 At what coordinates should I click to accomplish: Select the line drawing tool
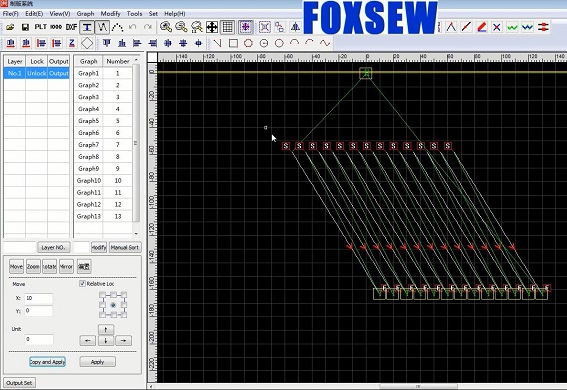[217, 43]
